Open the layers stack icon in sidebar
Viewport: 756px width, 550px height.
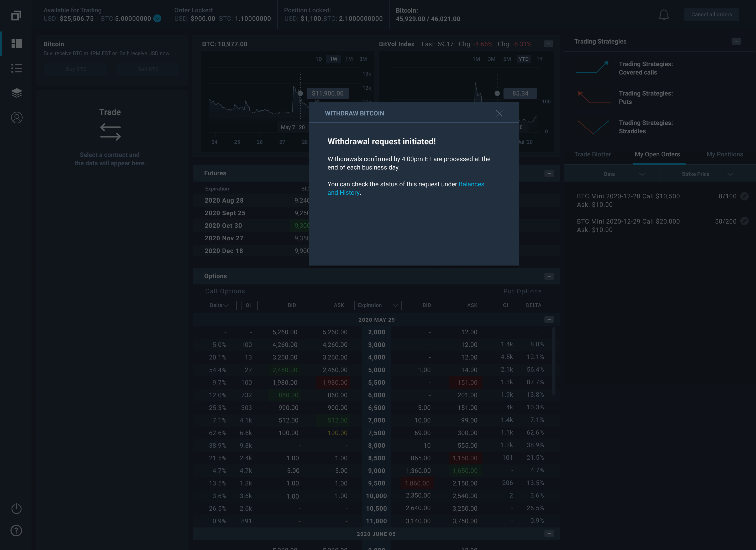16,93
